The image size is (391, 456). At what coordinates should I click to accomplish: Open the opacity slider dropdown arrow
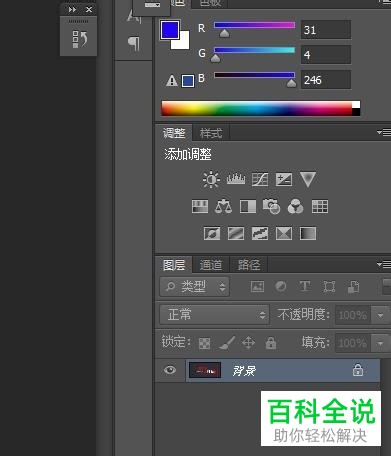(x=380, y=315)
